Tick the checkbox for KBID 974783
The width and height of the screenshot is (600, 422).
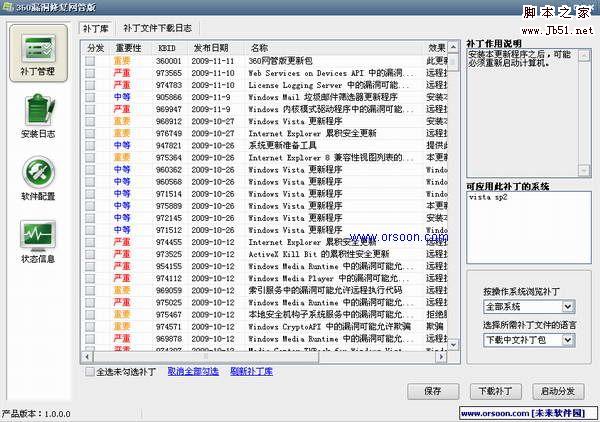(90, 85)
